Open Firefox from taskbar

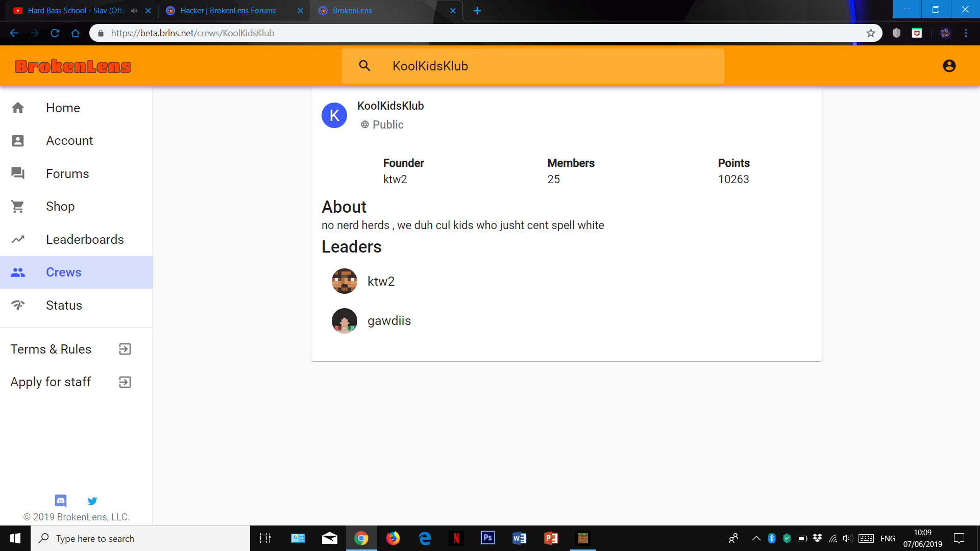point(393,538)
